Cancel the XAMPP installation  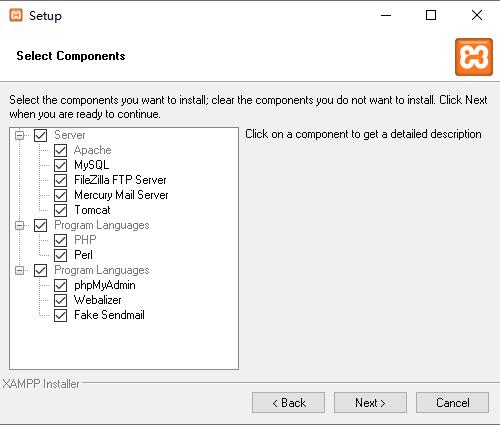tap(452, 403)
